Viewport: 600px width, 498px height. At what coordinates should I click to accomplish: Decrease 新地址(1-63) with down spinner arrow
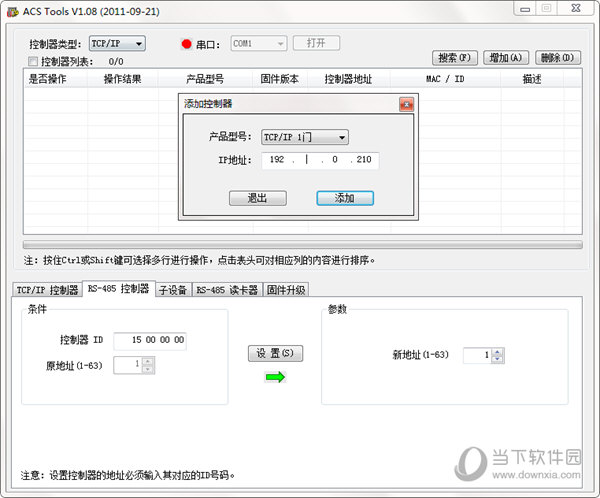click(x=497, y=359)
